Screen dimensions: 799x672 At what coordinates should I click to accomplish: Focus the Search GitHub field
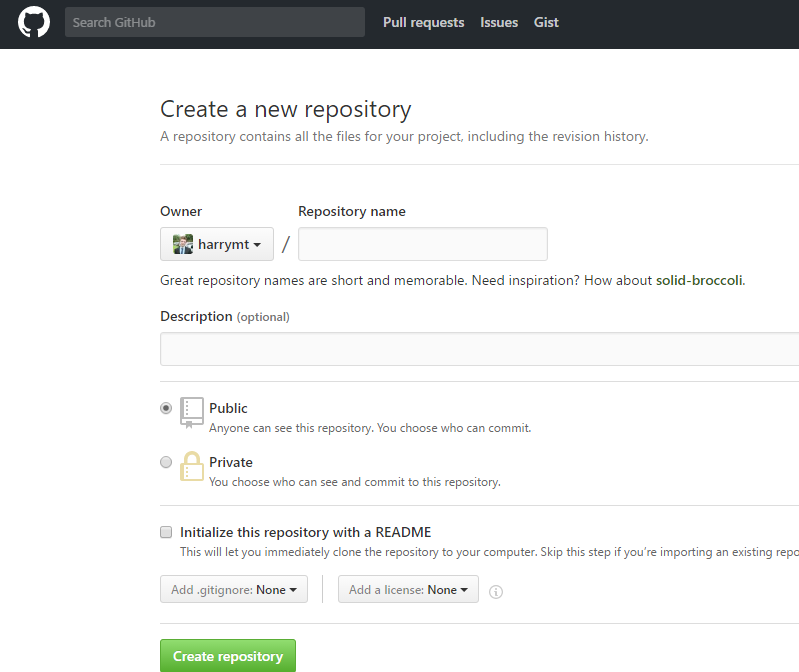pyautogui.click(x=214, y=22)
